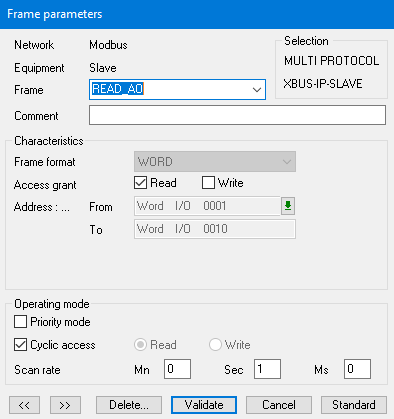The width and height of the screenshot is (394, 419).
Task: Open the Frame name dropdown arrow
Action: (x=257, y=90)
